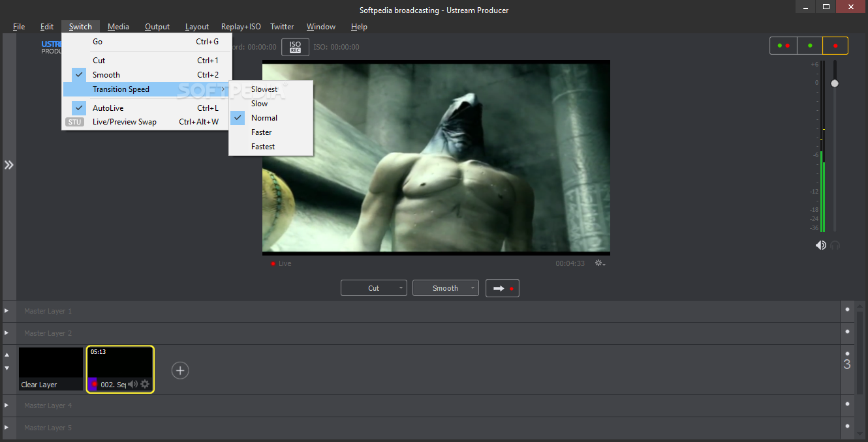Expand the left side panel chevrons

[8, 165]
